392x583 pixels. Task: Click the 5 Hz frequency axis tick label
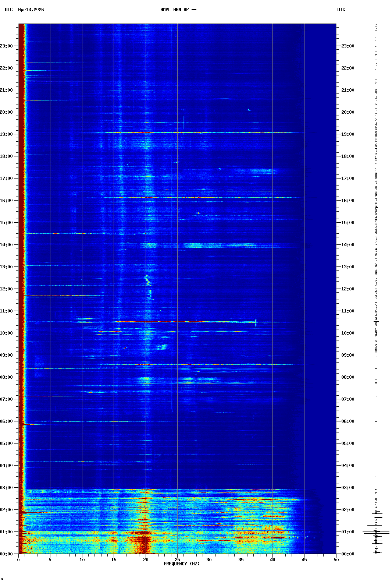pos(50,560)
